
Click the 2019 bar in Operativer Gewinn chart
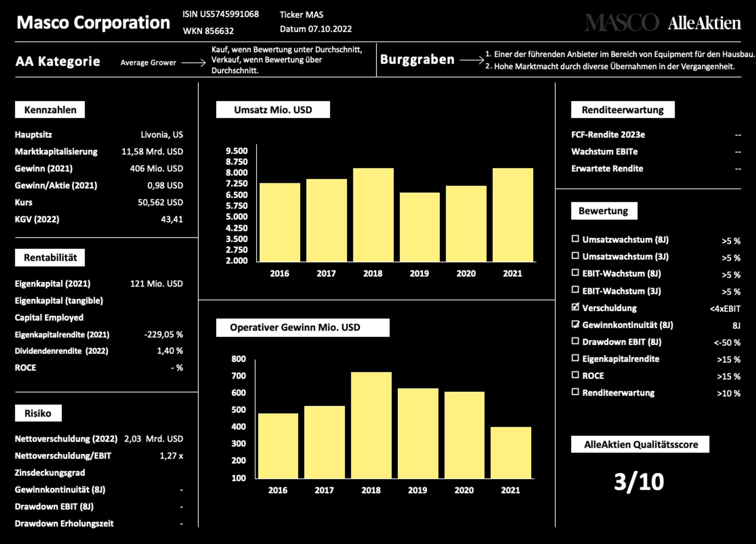point(418,433)
